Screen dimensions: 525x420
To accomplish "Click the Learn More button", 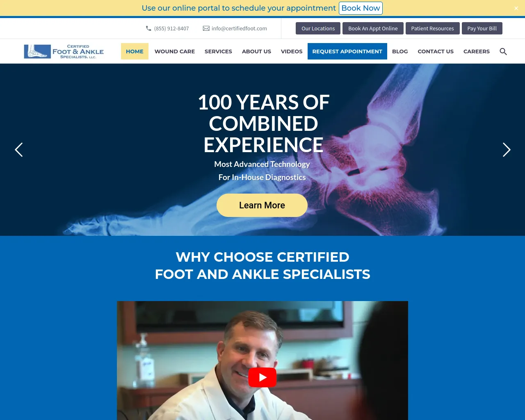I will click(x=262, y=205).
